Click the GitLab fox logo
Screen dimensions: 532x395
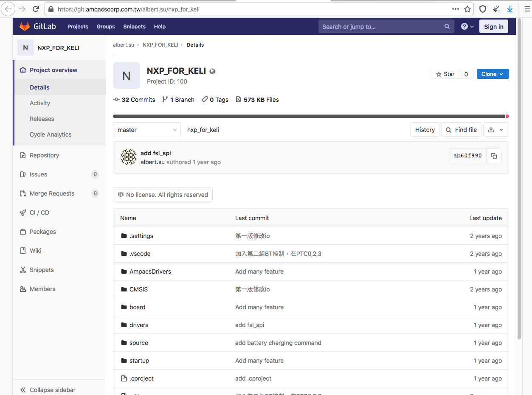(x=25, y=26)
